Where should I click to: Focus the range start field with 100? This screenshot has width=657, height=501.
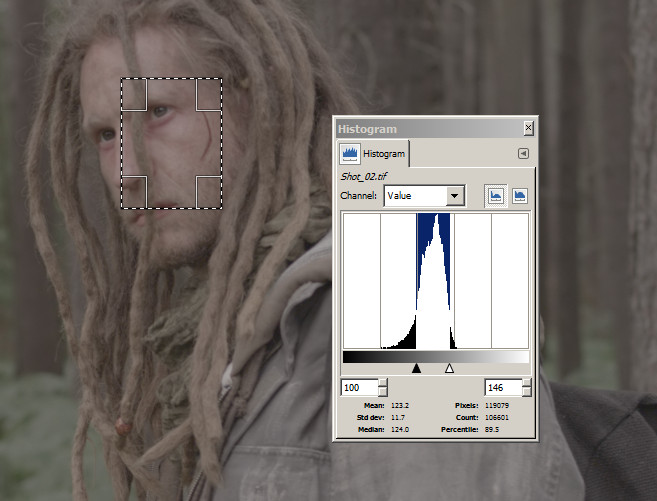(359, 387)
